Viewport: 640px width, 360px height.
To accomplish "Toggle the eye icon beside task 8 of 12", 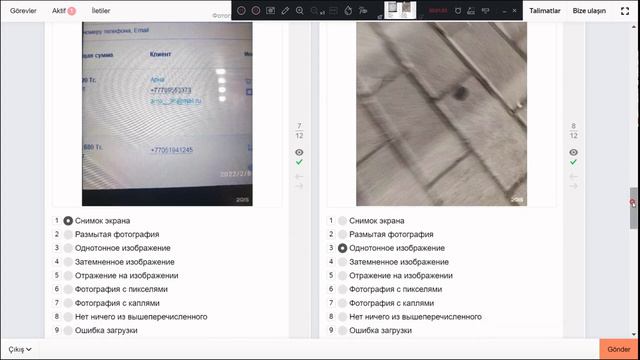I will click(573, 152).
